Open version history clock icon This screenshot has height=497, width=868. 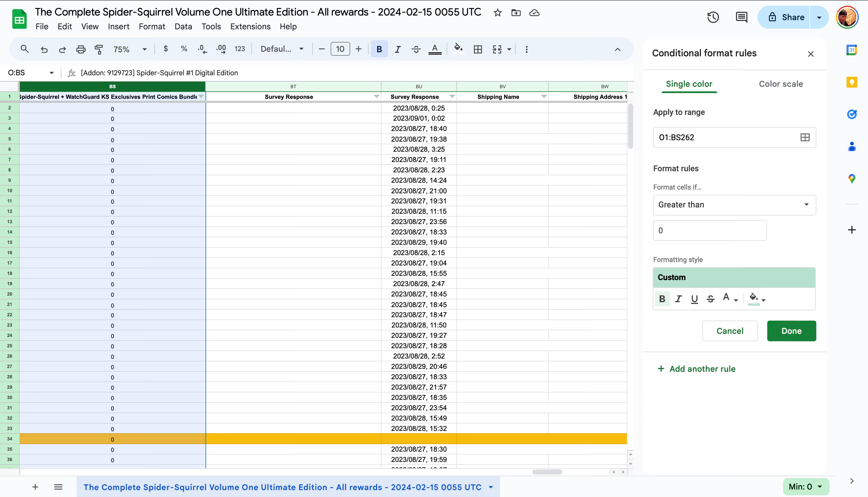pos(713,17)
